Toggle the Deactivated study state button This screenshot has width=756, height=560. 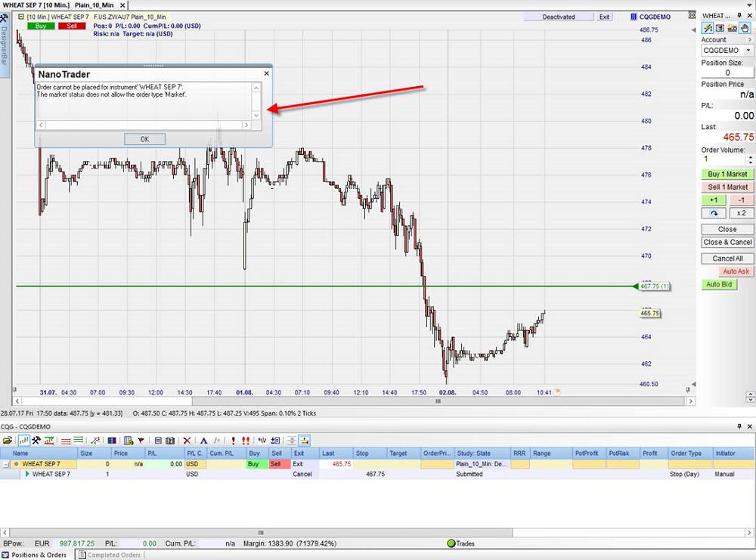click(559, 17)
